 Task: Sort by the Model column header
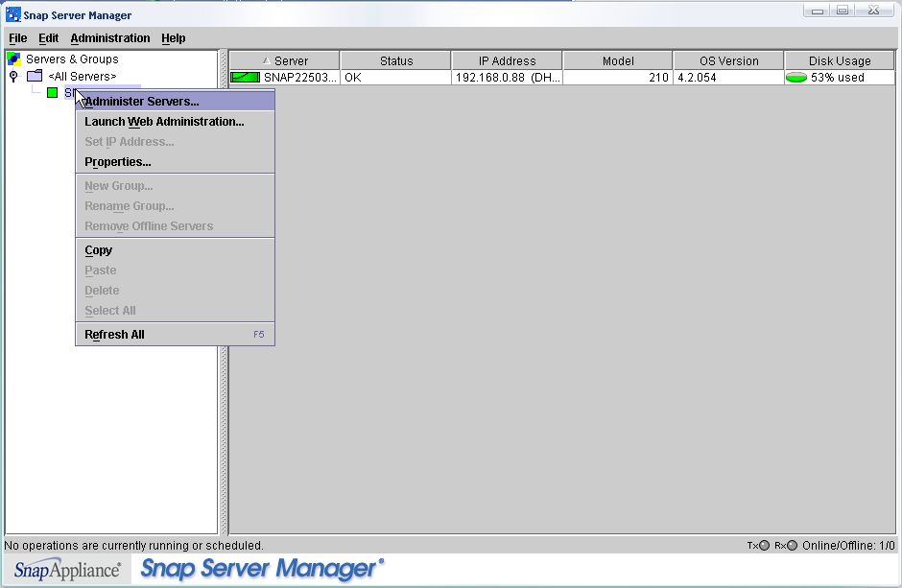coord(618,60)
